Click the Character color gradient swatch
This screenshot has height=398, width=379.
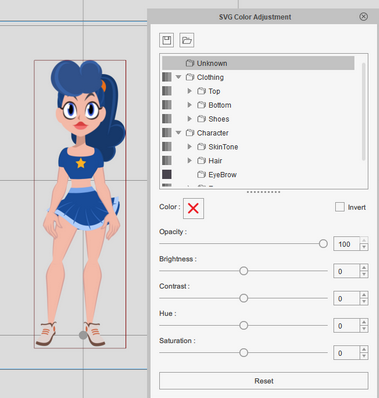point(167,133)
